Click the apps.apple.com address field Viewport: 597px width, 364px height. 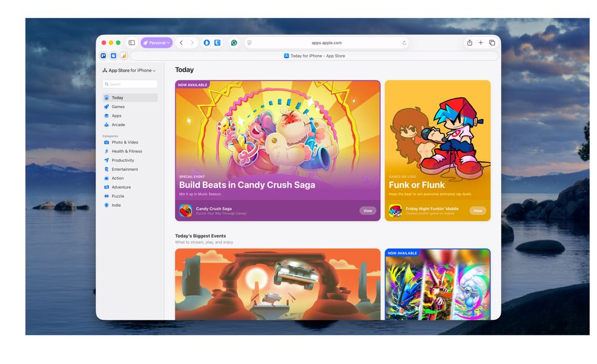[x=327, y=42]
